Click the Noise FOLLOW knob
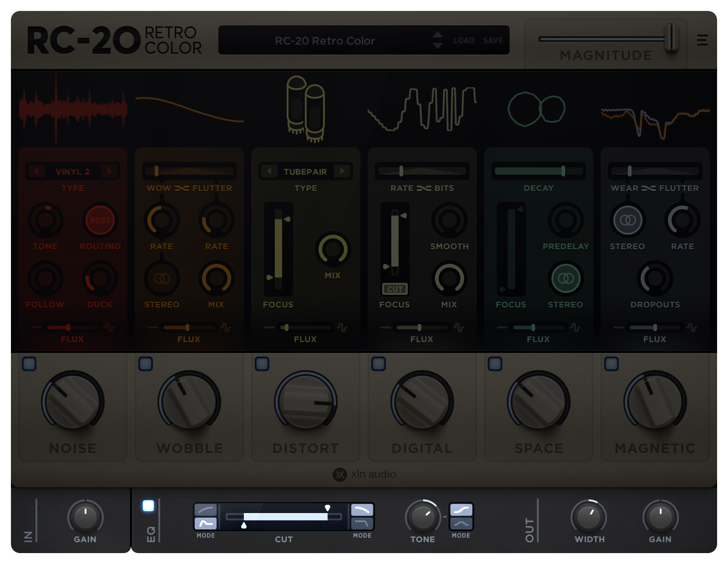728x564 pixels. 45,278
